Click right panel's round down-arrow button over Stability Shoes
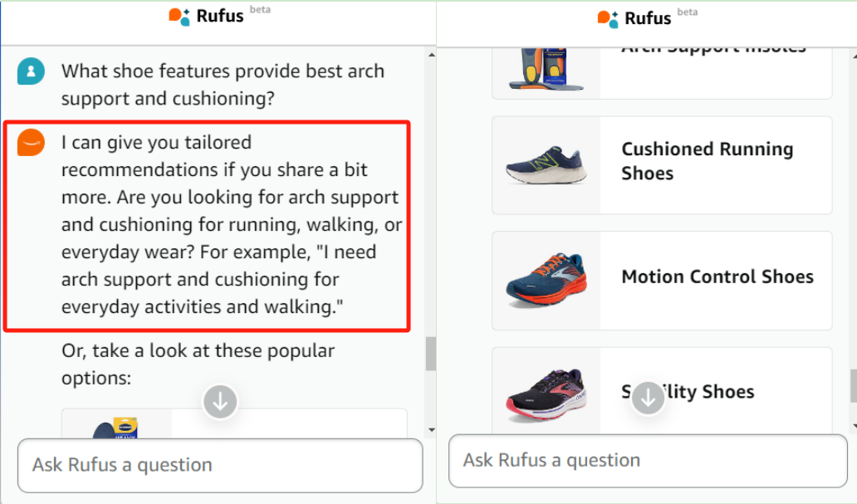857x504 pixels. tap(649, 399)
